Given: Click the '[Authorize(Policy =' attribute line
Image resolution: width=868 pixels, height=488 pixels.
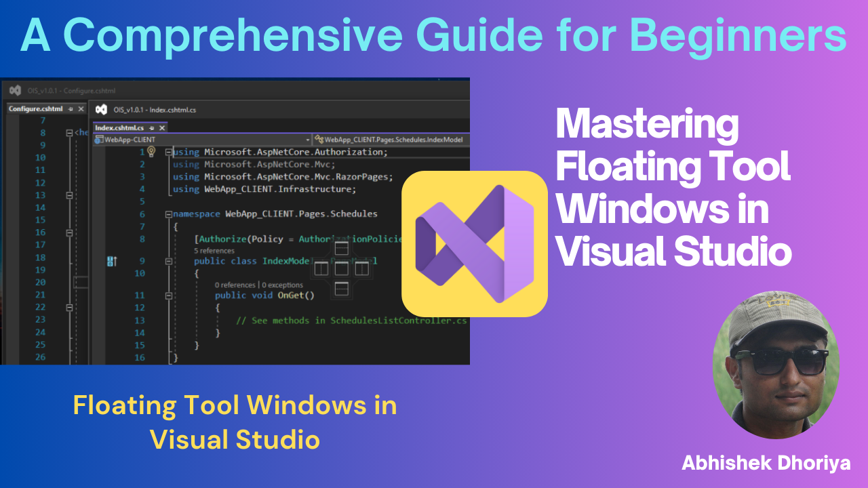Looking at the screenshot, I should 298,239.
